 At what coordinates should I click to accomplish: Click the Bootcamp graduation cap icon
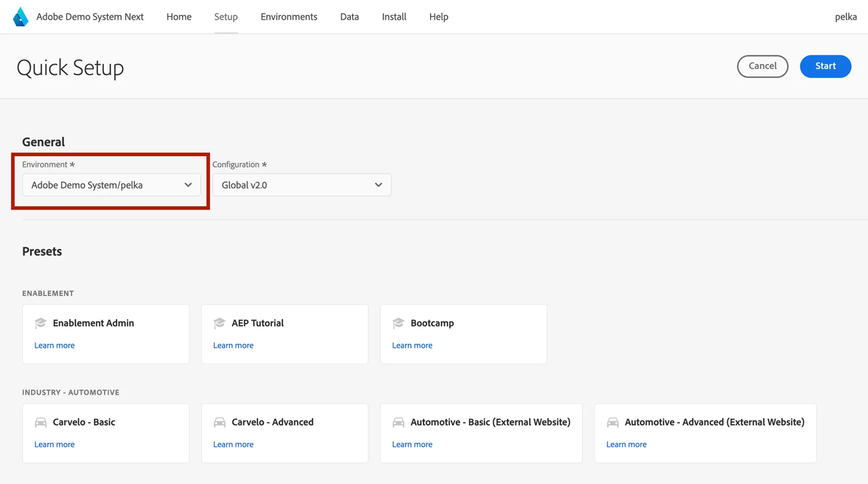pos(398,323)
